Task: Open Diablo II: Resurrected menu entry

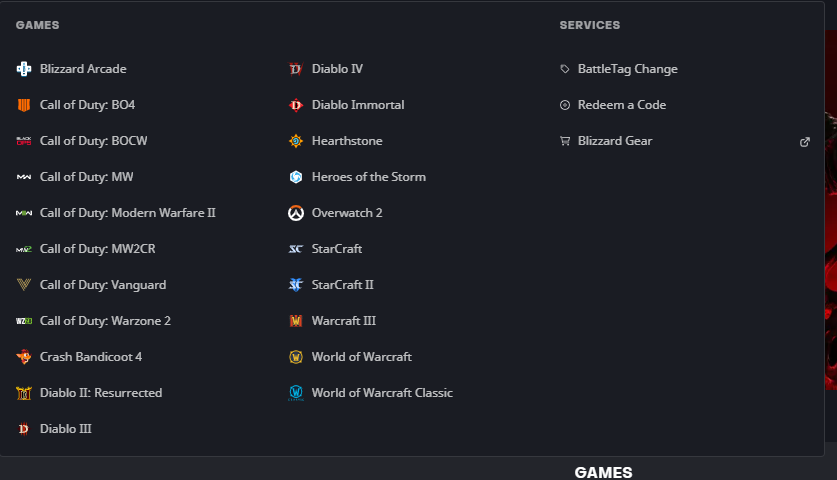Action: click(100, 393)
